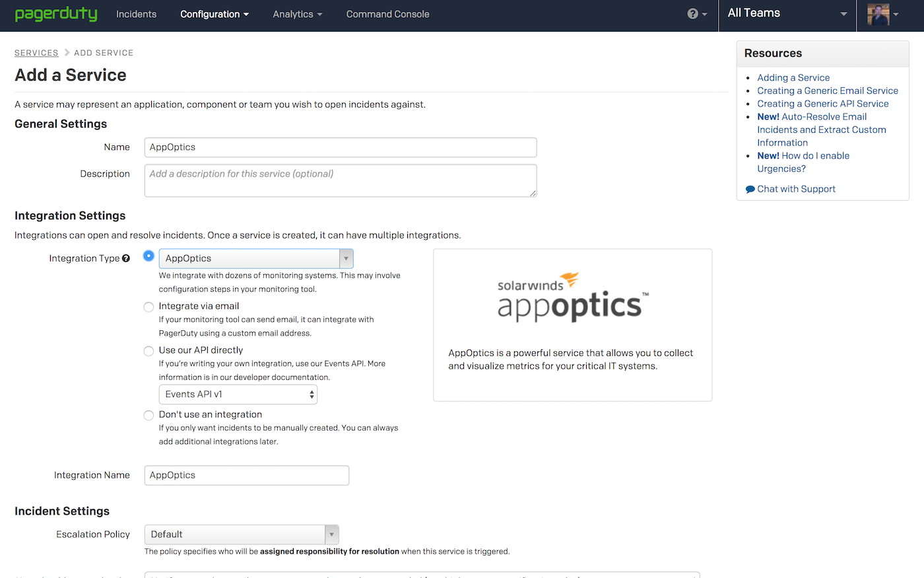Screen dimensions: 924x578
Task: Open the Configuration menu
Action: [214, 14]
